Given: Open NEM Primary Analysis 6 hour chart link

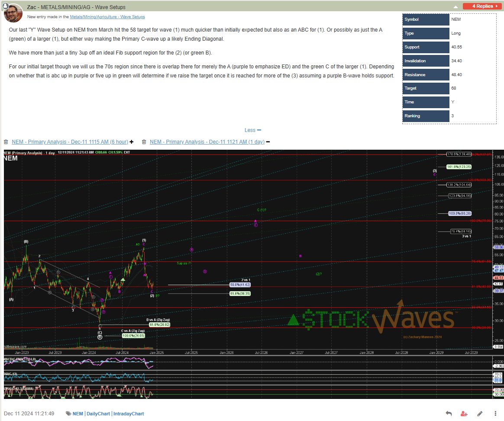Looking at the screenshot, I should [x=70, y=142].
